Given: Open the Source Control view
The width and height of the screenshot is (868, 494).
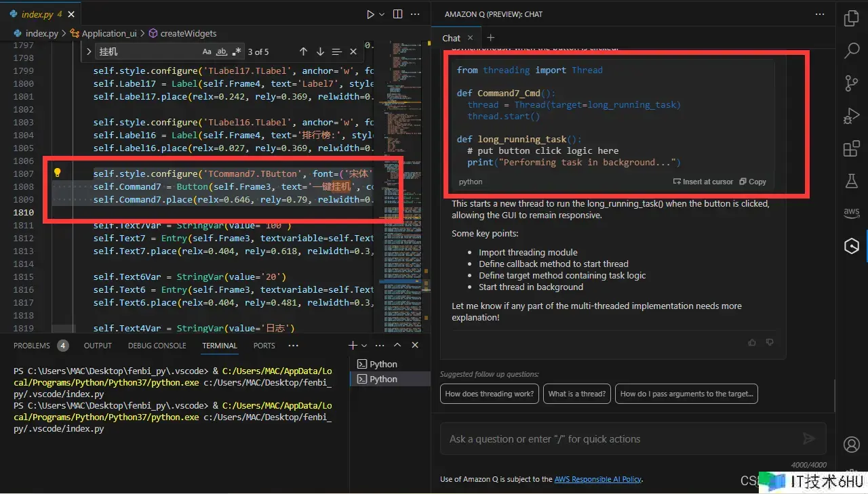Looking at the screenshot, I should click(852, 83).
